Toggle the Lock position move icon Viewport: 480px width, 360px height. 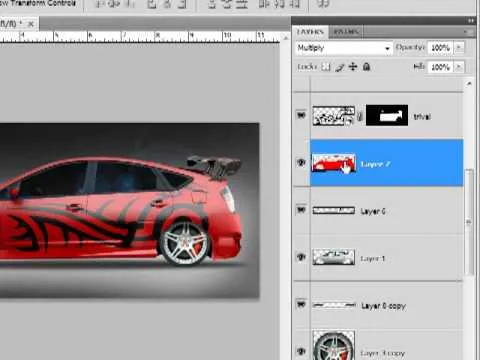[x=353, y=67]
